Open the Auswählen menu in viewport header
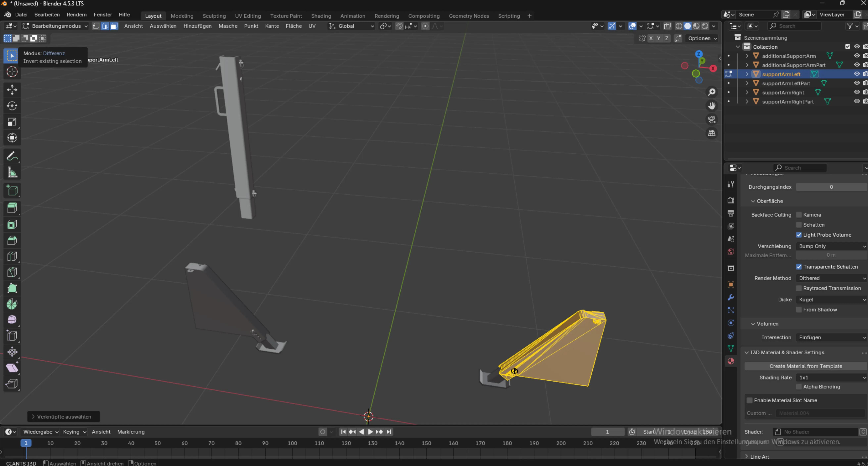Viewport: 868px width, 466px height. [x=163, y=26]
